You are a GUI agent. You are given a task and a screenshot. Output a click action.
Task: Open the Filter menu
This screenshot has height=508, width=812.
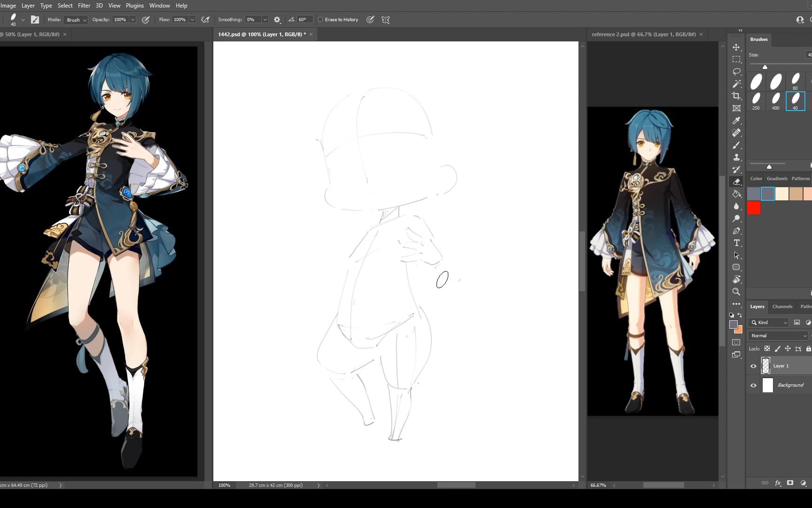84,6
